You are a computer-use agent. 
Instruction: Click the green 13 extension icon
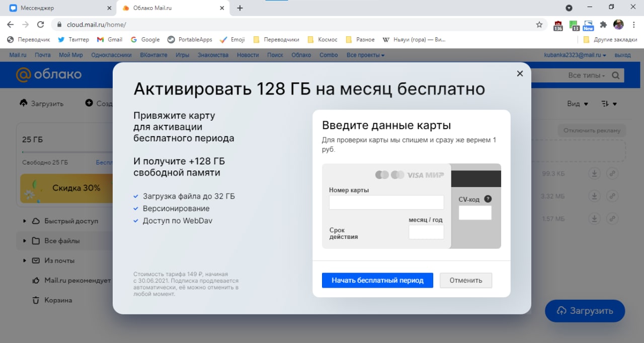tap(574, 25)
